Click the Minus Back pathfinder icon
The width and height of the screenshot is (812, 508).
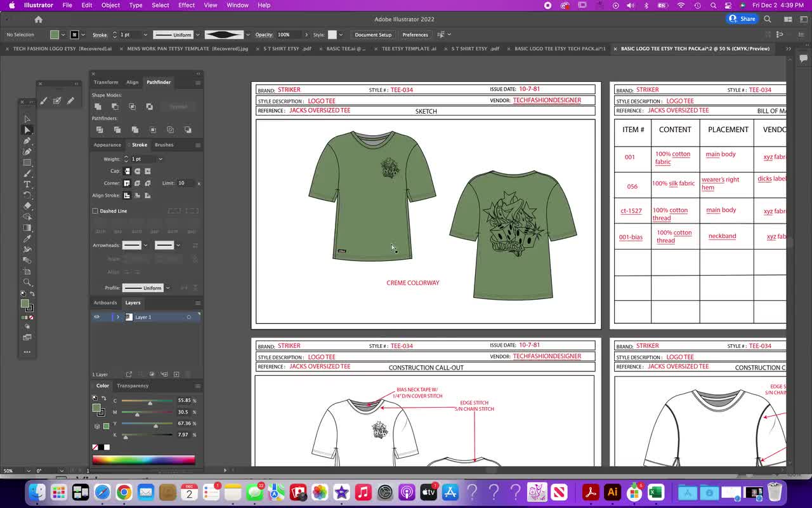(x=188, y=130)
